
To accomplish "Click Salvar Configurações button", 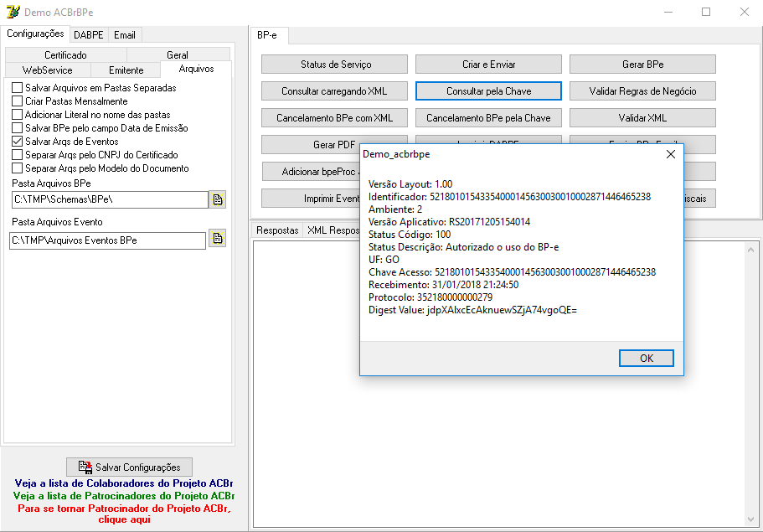I will click(x=130, y=467).
